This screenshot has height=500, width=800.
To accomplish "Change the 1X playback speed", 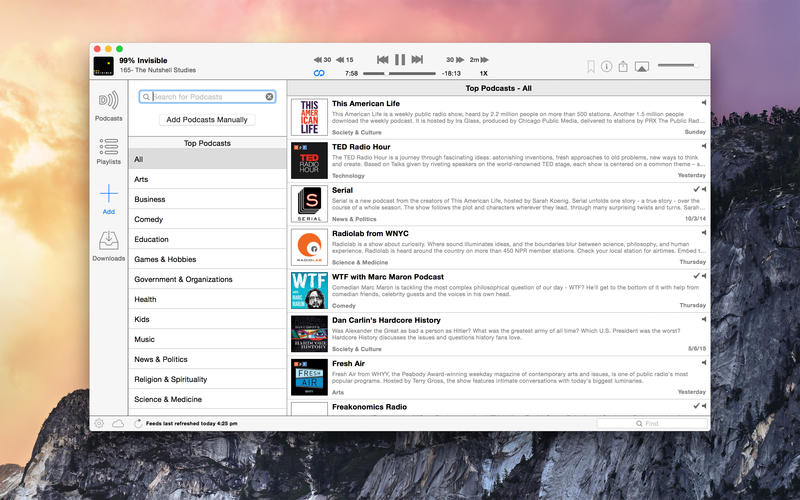I will pos(483,73).
